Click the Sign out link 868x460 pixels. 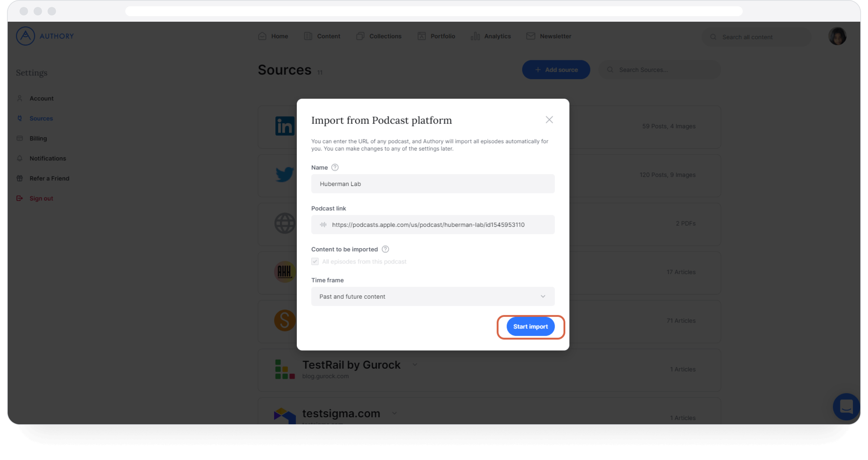(x=41, y=198)
